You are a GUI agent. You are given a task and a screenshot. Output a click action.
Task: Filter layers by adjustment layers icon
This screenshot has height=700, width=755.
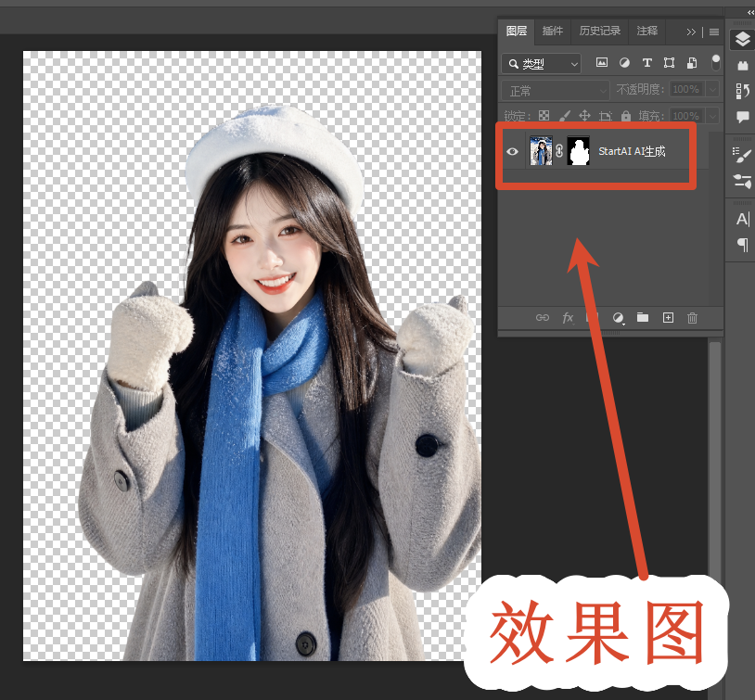click(624, 63)
